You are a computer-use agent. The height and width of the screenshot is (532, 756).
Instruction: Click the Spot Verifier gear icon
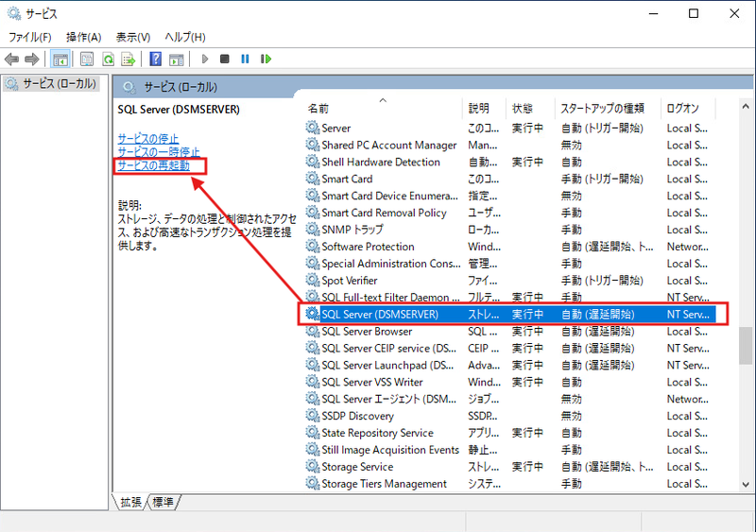[313, 280]
